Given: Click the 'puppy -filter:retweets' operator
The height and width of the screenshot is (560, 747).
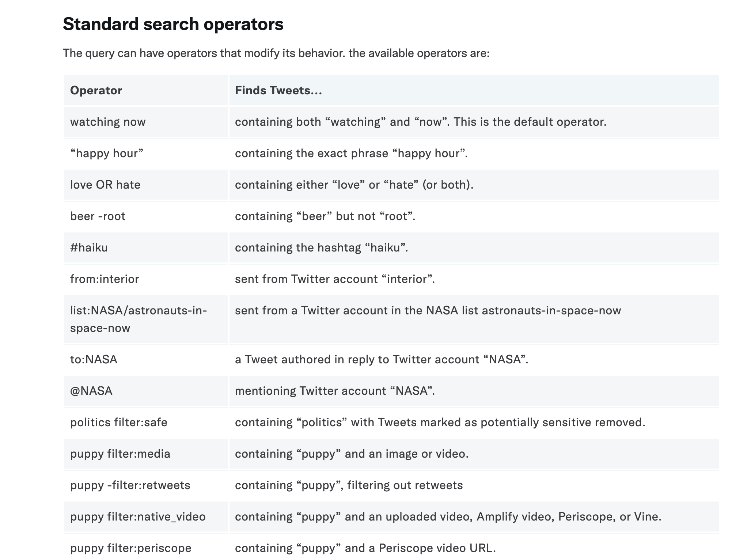Looking at the screenshot, I should [130, 485].
